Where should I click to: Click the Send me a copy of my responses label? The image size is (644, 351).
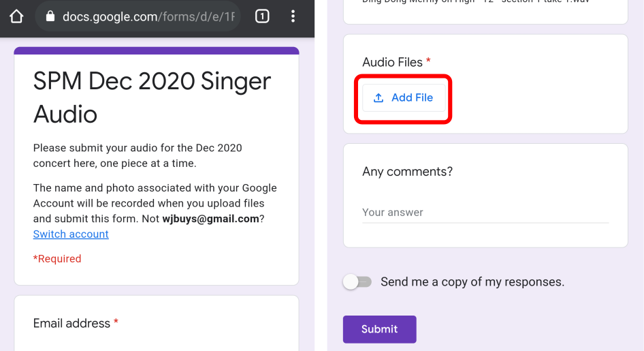point(472,282)
